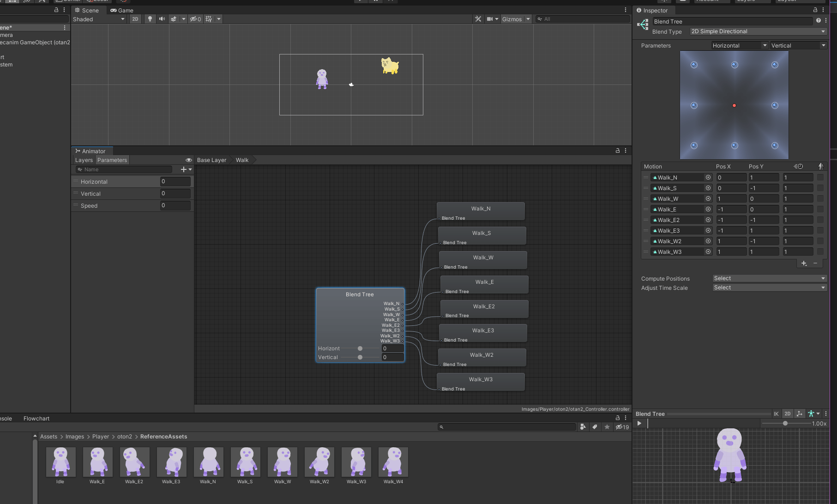Click the 2D view mode button
837x504 pixels.
click(x=135, y=19)
